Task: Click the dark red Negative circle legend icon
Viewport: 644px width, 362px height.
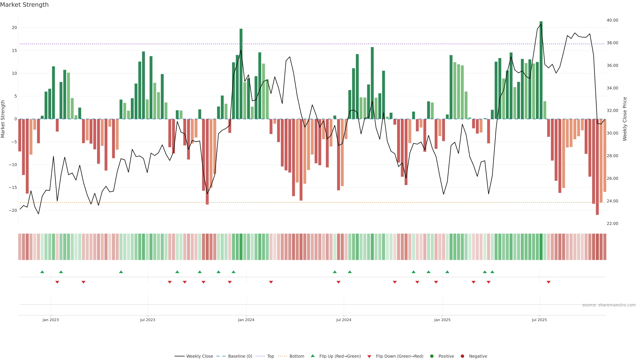Action: pos(462,356)
